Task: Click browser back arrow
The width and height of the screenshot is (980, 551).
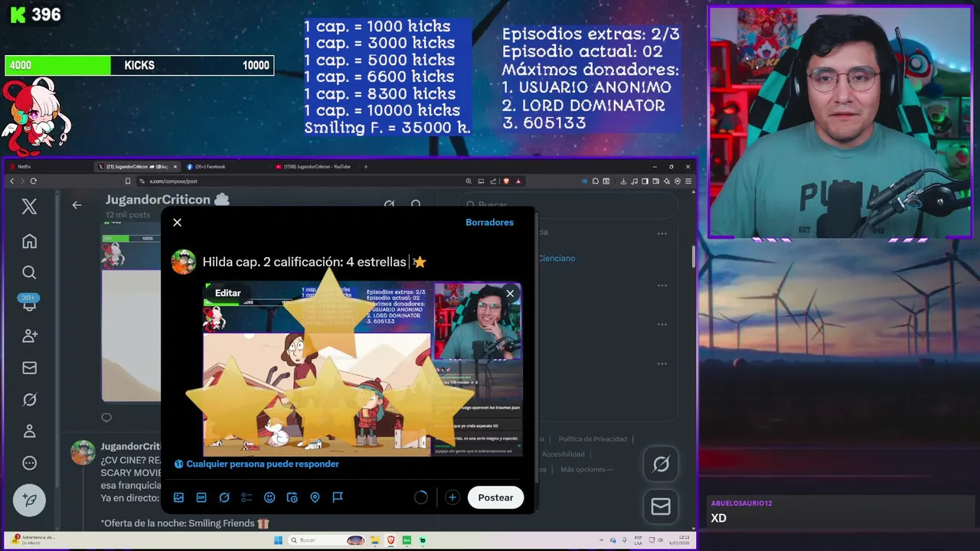Action: pyautogui.click(x=11, y=181)
